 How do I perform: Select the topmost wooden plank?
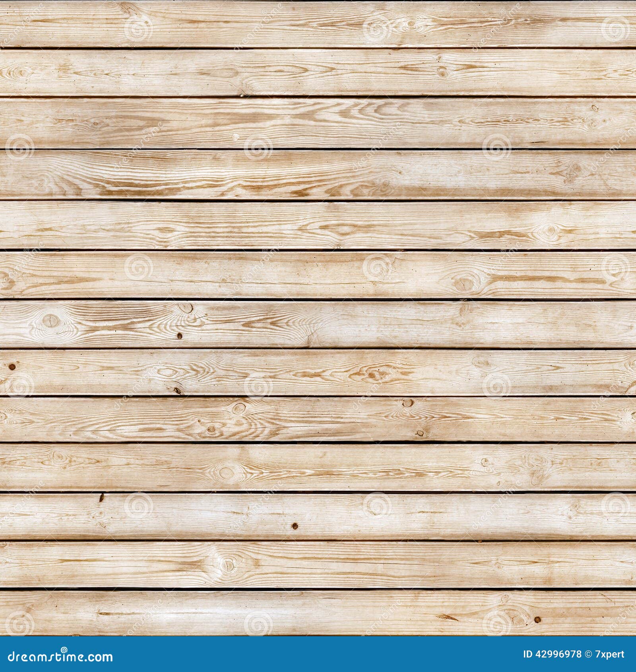(318, 24)
